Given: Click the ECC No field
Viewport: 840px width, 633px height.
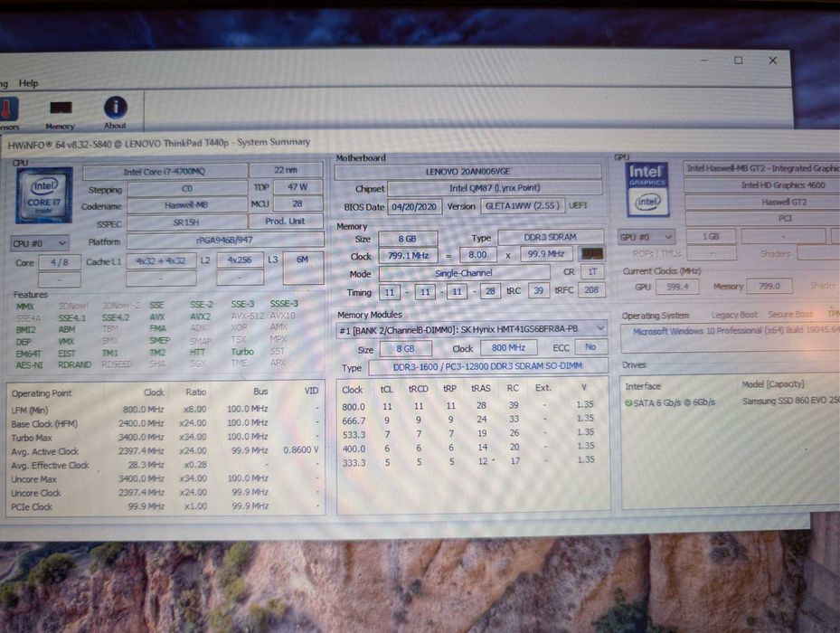Looking at the screenshot, I should 590,347.
